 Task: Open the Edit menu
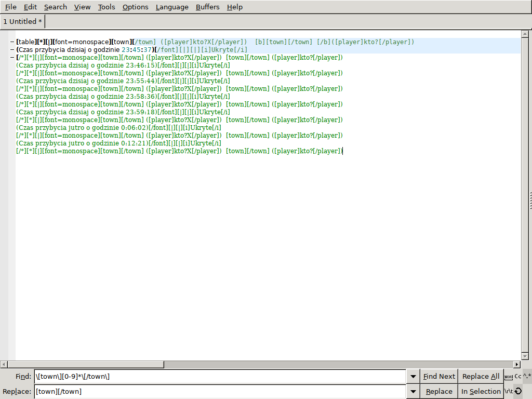click(x=30, y=7)
